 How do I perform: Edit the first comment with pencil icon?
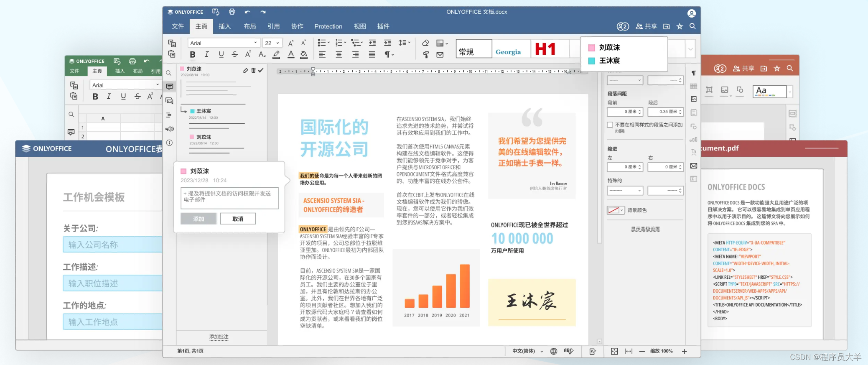coord(246,70)
